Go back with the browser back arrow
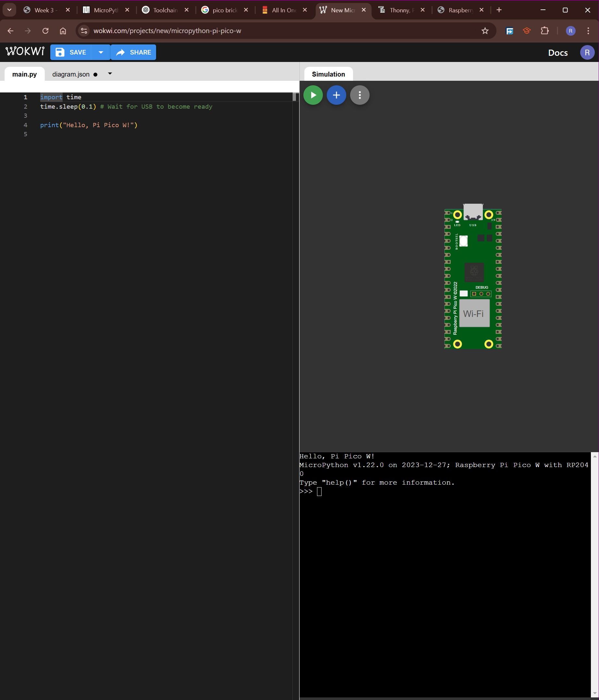The image size is (599, 700). [x=10, y=31]
